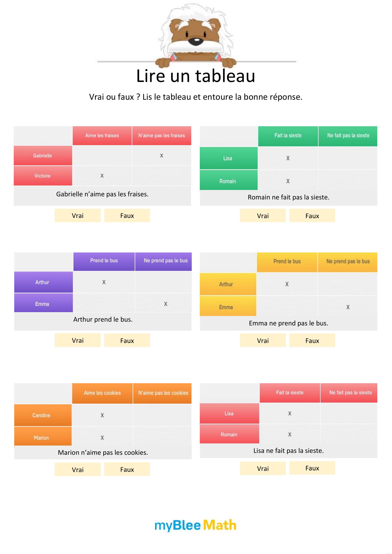Image resolution: width=392 pixels, height=554 pixels.
Task: Click the yellow "Ne prend pas le bus" header
Action: coord(348,261)
